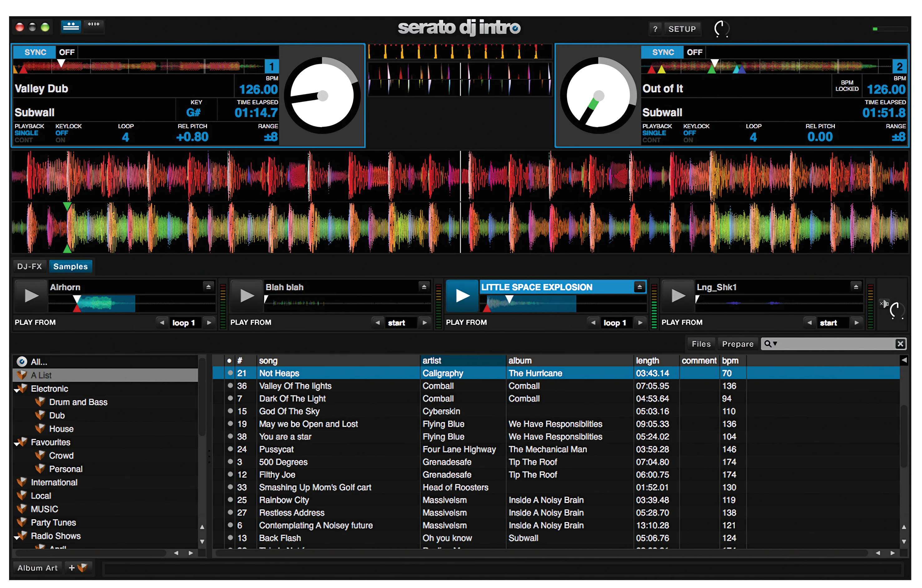922x588 pixels.
Task: Click in the library search field
Action: (835, 344)
